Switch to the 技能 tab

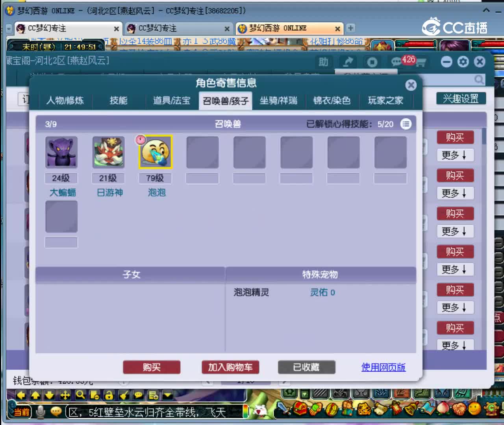click(119, 101)
